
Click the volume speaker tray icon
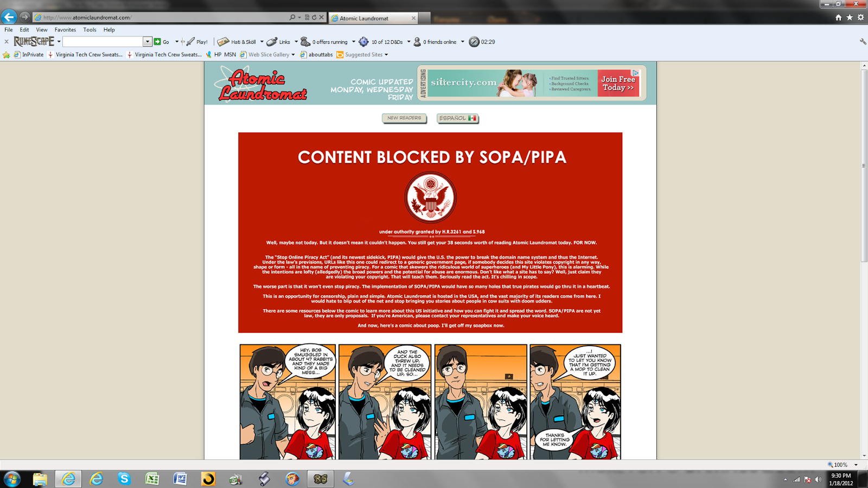pos(818,479)
